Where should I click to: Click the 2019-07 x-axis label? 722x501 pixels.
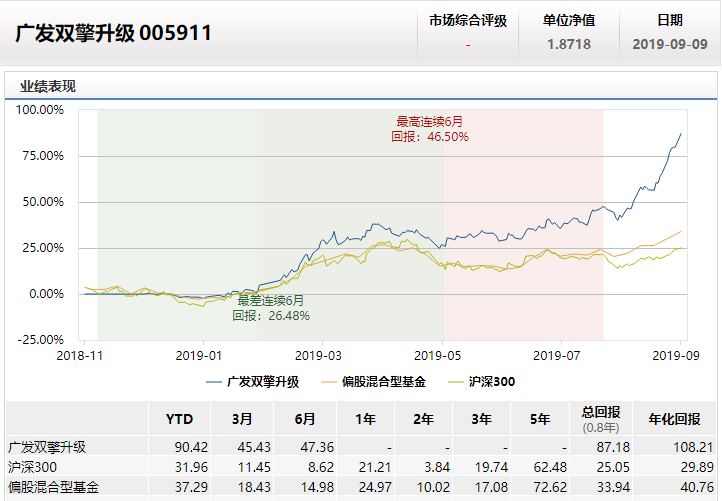[557, 355]
